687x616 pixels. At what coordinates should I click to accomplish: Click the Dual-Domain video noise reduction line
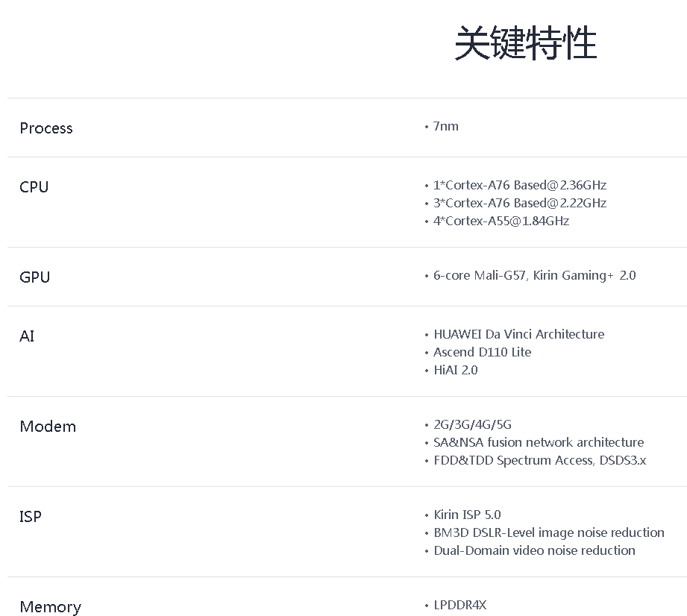(x=535, y=550)
